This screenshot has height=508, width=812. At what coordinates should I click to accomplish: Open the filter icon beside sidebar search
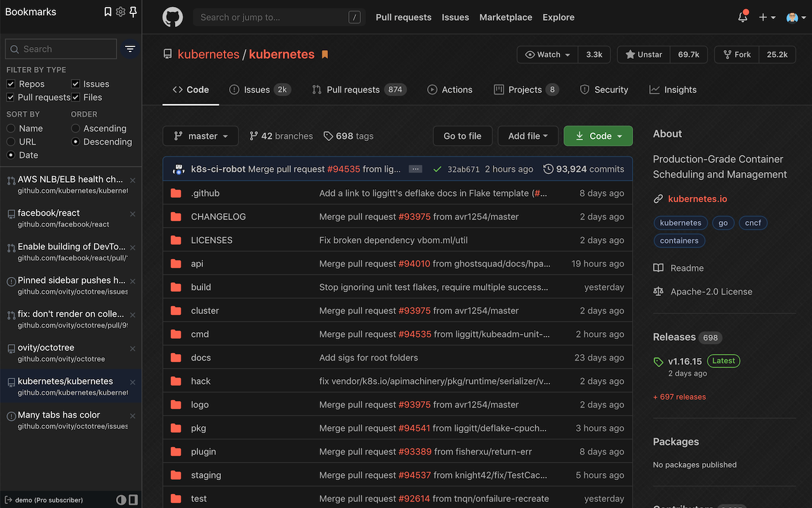[130, 48]
